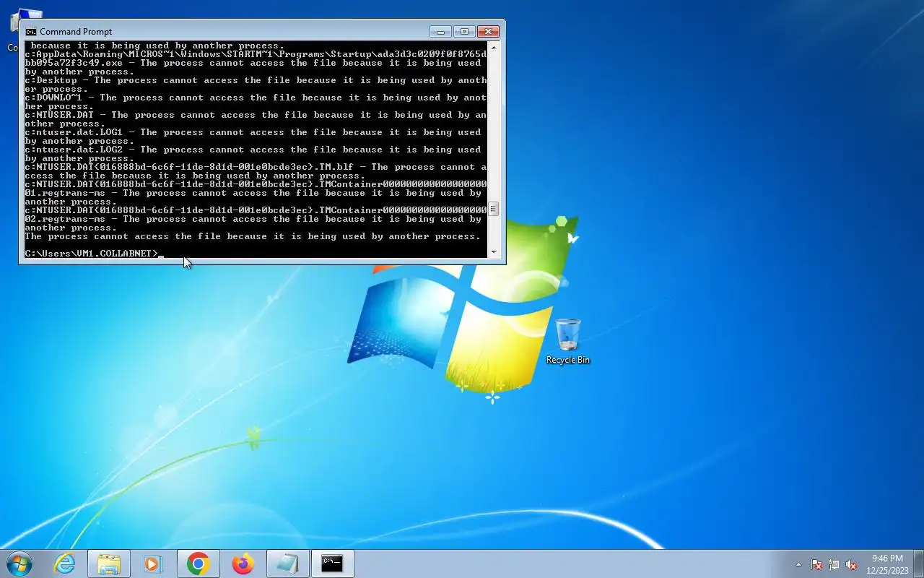Open the Windows Start menu orb
Screen dimensions: 924x578
[19, 564]
